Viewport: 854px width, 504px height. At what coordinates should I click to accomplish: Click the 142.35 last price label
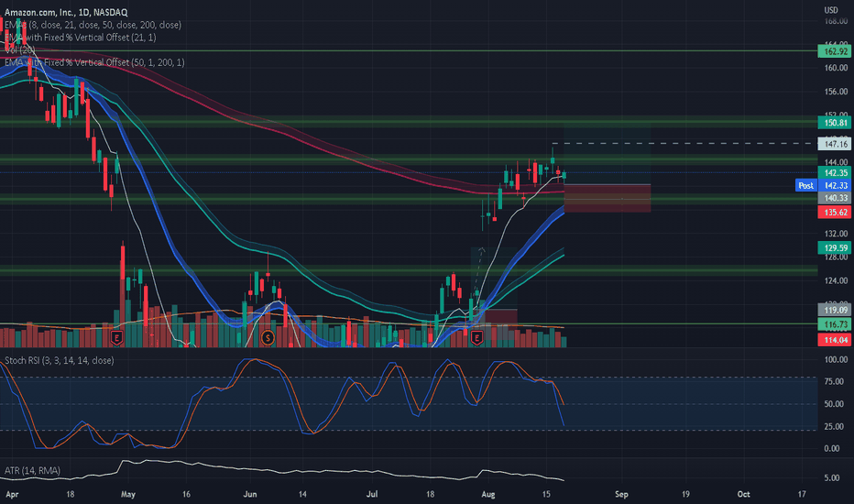click(x=836, y=172)
